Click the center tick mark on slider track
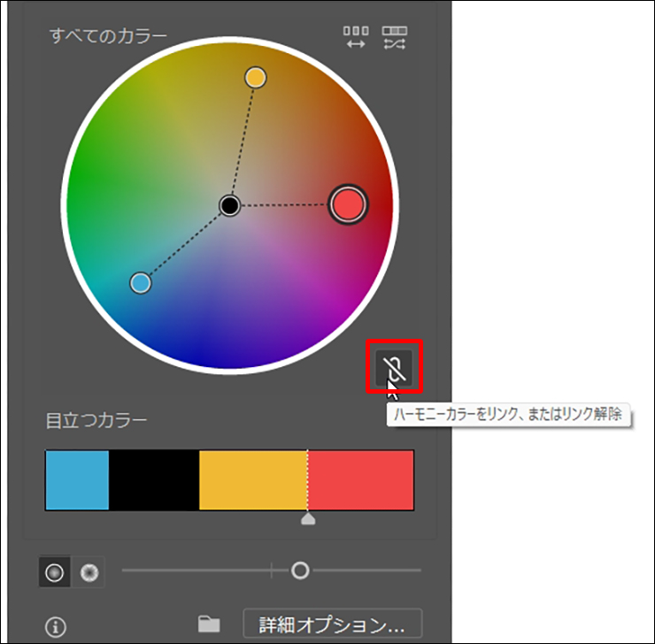 click(x=272, y=571)
